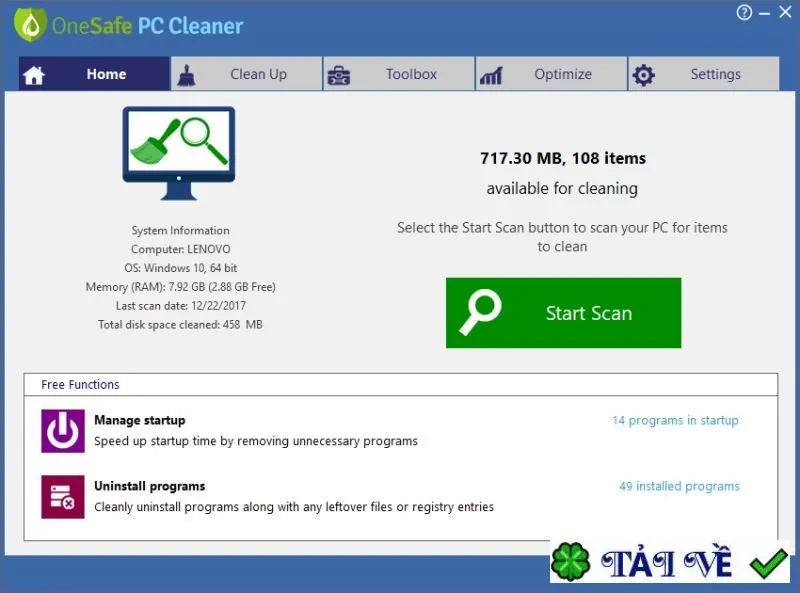Open the Home tab
The height and width of the screenshot is (593, 800).
94,74
